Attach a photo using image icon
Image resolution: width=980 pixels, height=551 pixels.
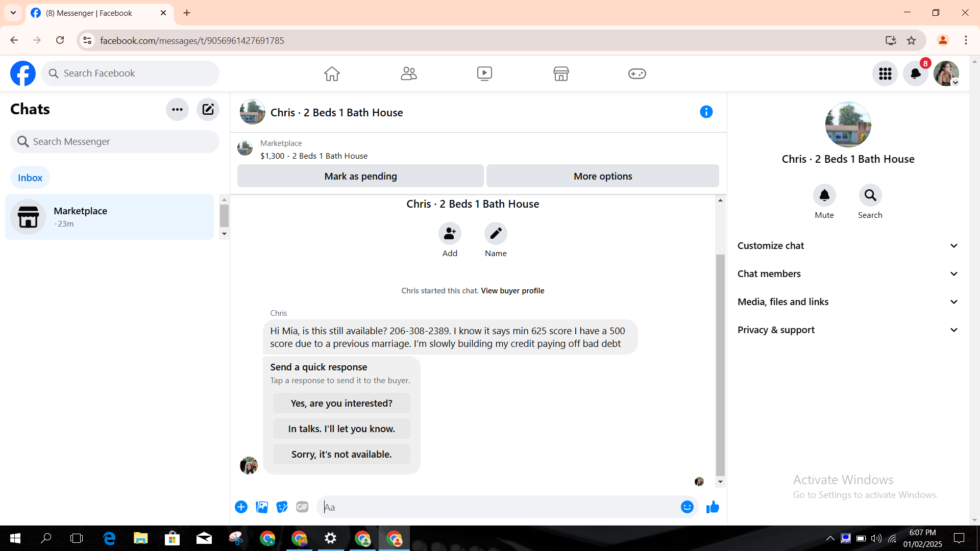click(262, 507)
